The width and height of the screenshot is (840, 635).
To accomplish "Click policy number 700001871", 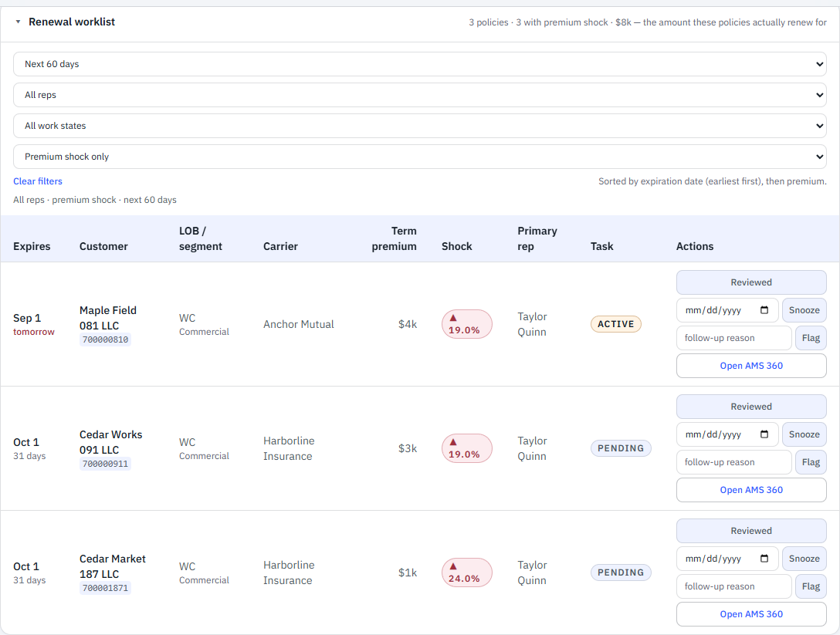I will pyautogui.click(x=105, y=588).
